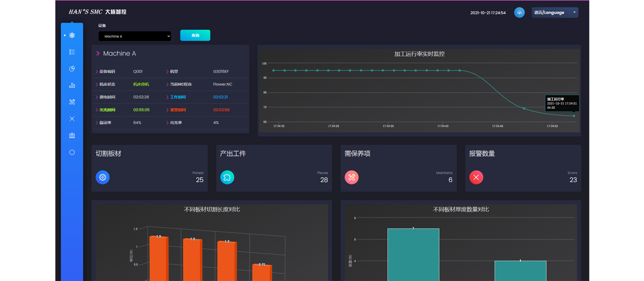Click the atom icon in the sidebar
The width and height of the screenshot is (644, 281).
(x=72, y=35)
